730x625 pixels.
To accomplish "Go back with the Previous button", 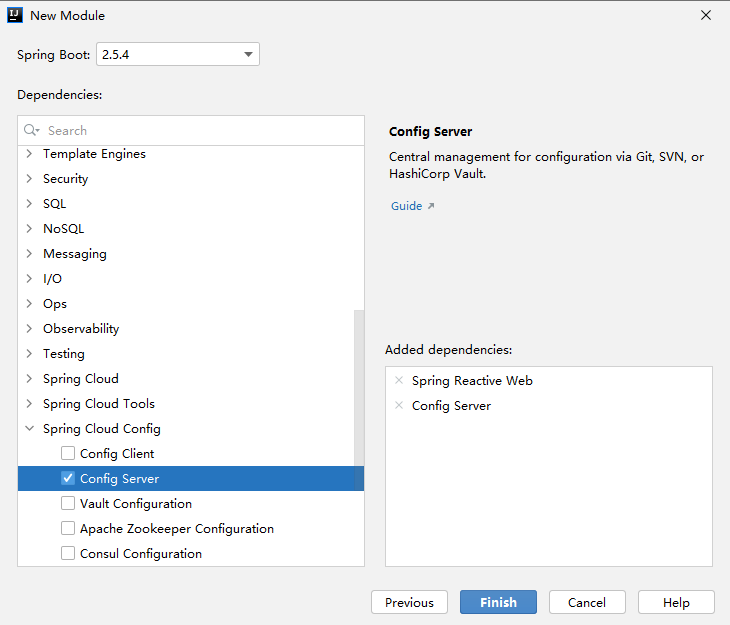I will click(x=409, y=602).
